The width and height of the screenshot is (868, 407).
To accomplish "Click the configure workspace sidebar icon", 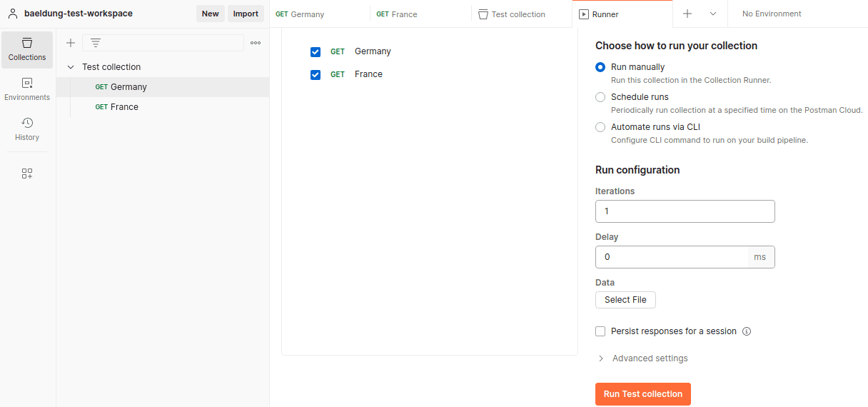I will click(27, 174).
